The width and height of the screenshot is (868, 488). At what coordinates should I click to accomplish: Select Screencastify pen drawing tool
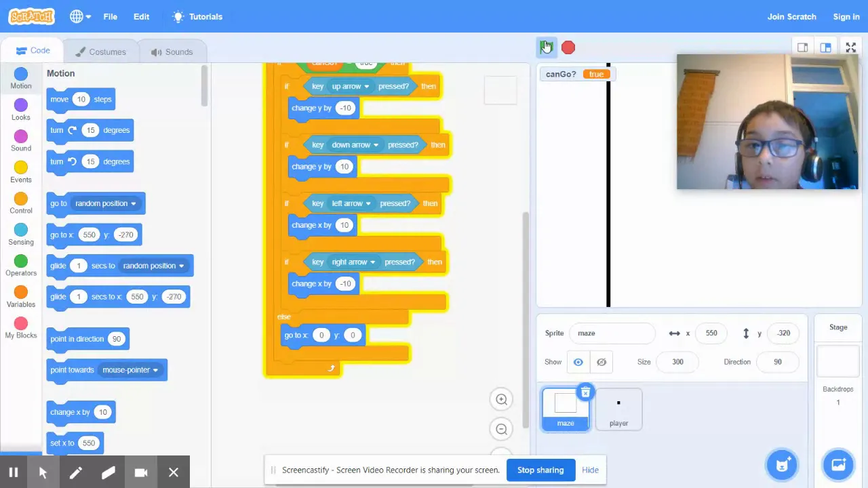tap(75, 472)
